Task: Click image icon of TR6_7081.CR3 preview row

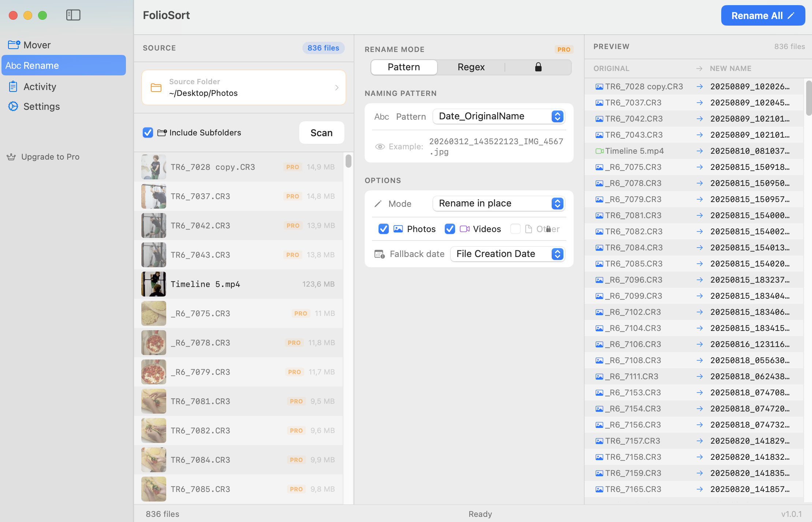Action: [599, 216]
